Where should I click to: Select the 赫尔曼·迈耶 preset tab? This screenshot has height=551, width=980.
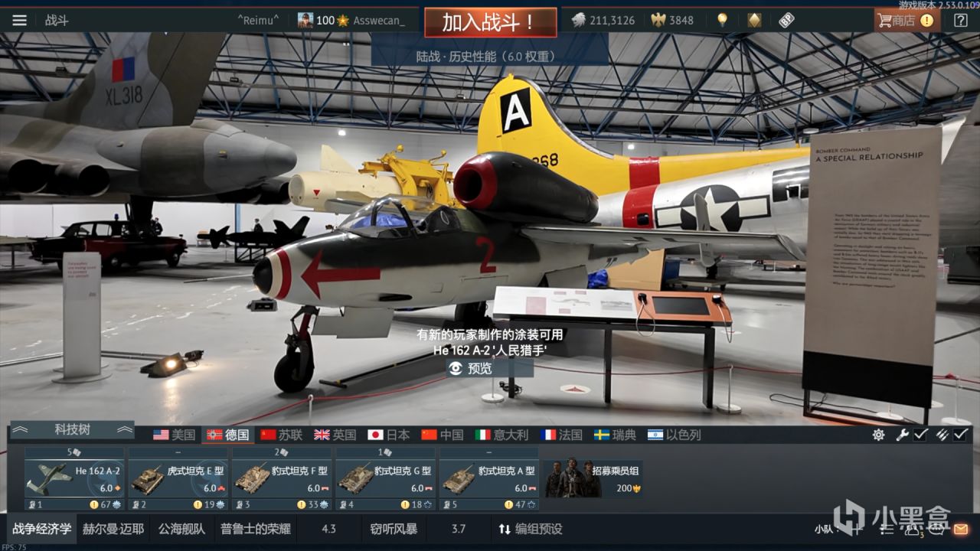point(113,529)
